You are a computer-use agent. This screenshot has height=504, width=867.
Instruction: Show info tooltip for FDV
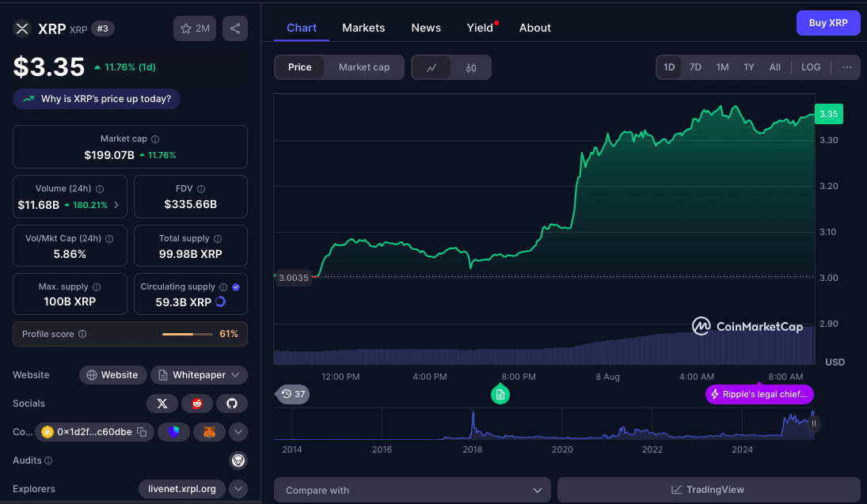(x=201, y=189)
